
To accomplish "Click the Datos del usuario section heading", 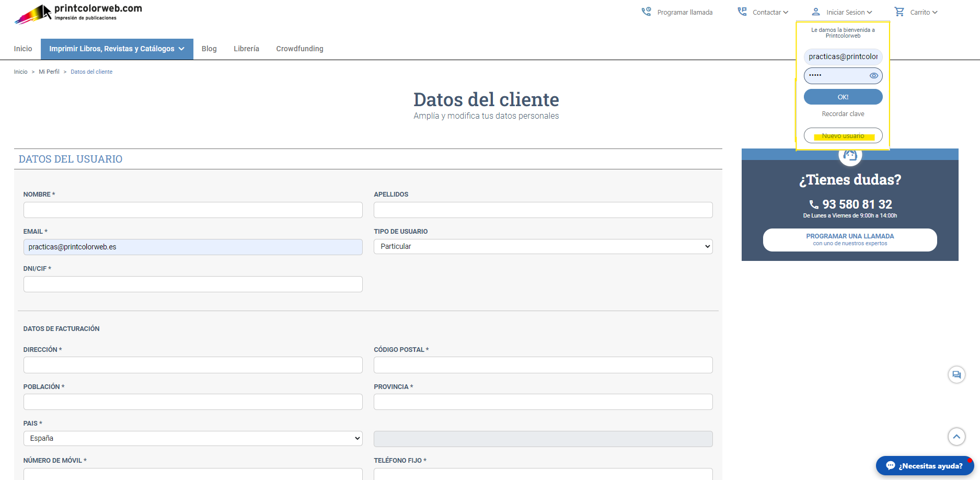I will point(71,159).
